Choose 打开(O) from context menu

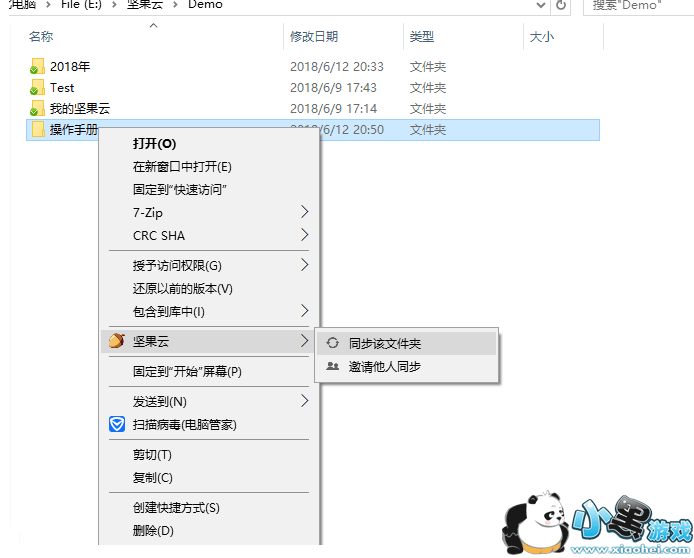(208, 144)
